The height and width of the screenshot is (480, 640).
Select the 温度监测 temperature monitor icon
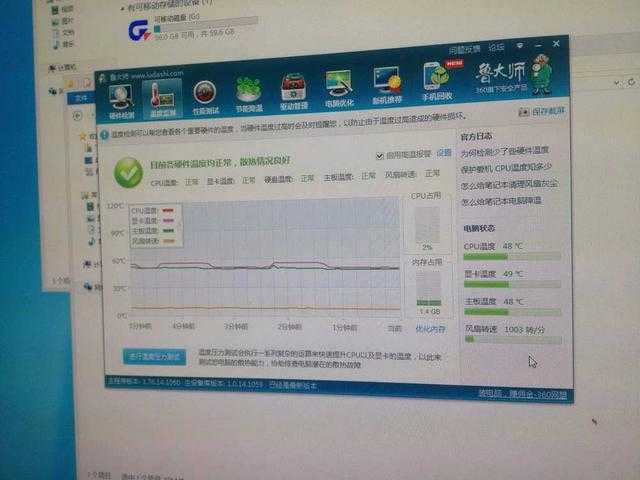click(162, 99)
